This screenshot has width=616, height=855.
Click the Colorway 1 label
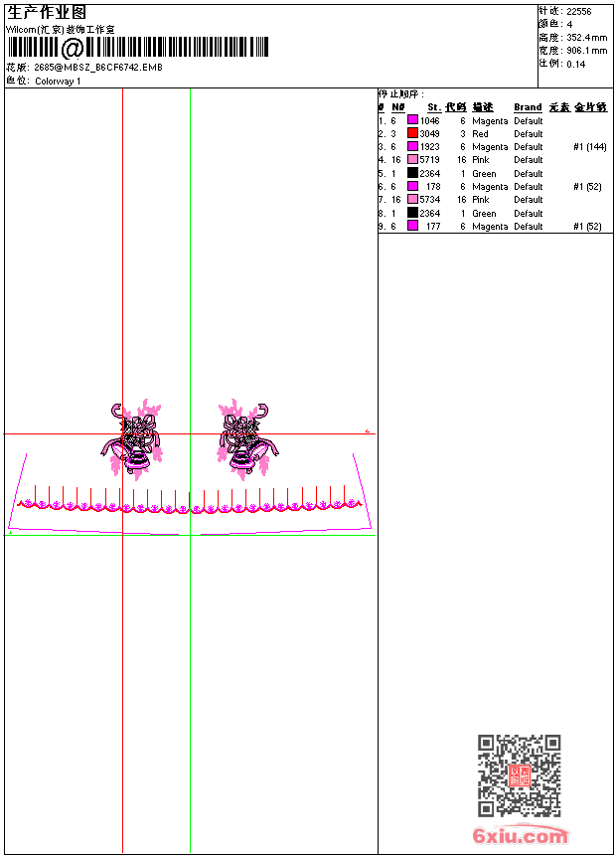pos(58,82)
